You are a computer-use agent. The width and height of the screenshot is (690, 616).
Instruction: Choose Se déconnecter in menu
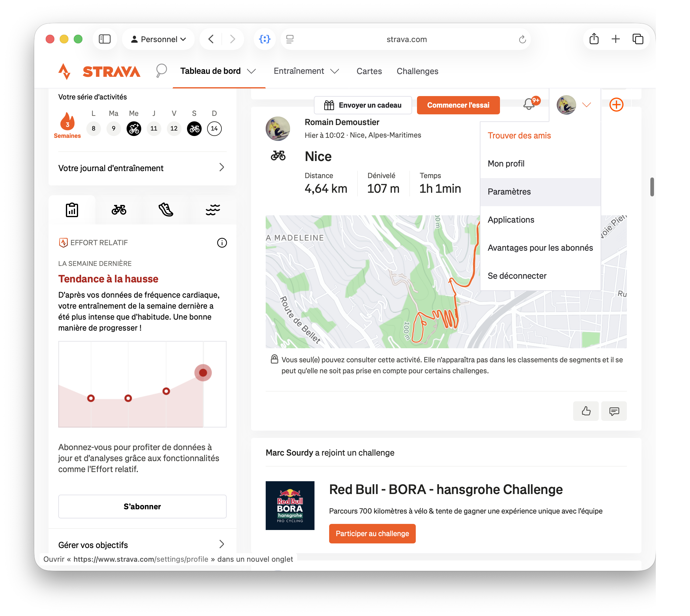[x=540, y=276]
